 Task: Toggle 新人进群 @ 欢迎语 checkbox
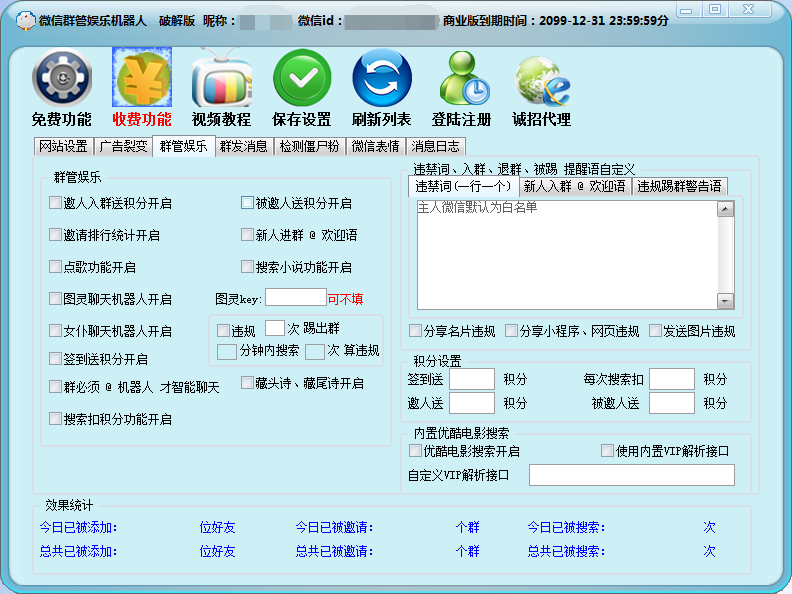click(x=247, y=235)
